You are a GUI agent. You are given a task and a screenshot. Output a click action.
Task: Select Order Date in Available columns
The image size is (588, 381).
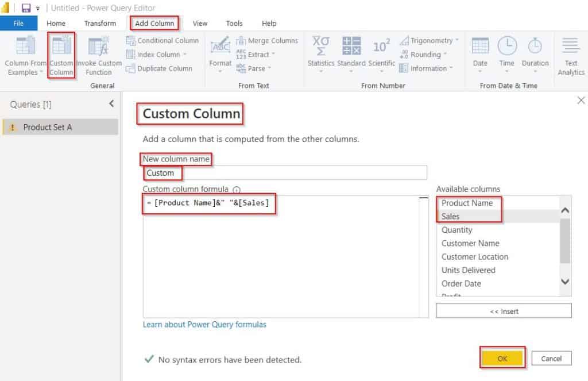[498, 284]
